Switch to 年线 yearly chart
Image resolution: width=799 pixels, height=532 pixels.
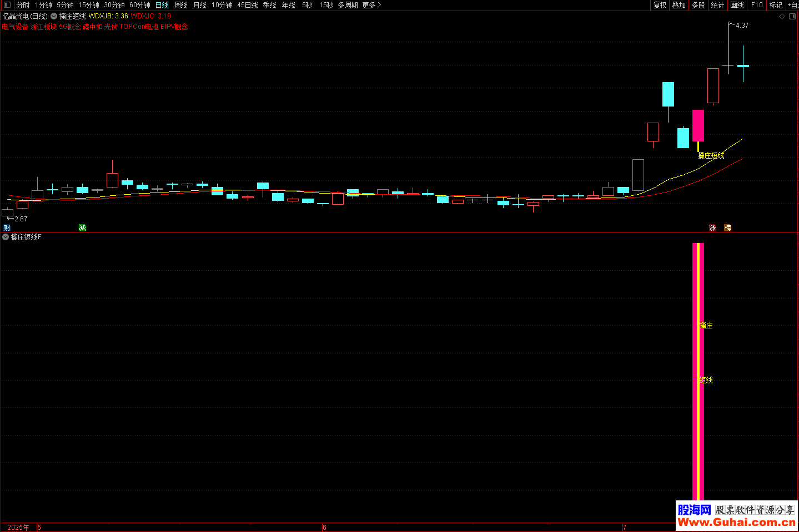pyautogui.click(x=289, y=5)
